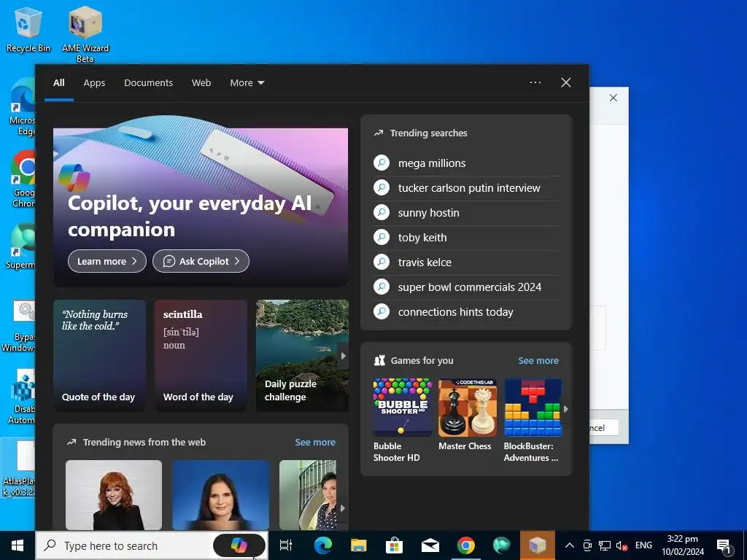Click the Type here to search box

point(125,545)
